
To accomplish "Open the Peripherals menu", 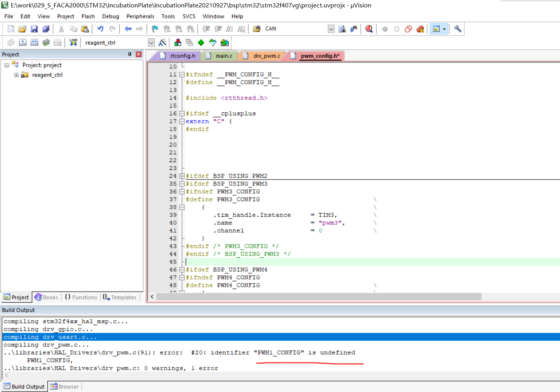I will coord(140,16).
